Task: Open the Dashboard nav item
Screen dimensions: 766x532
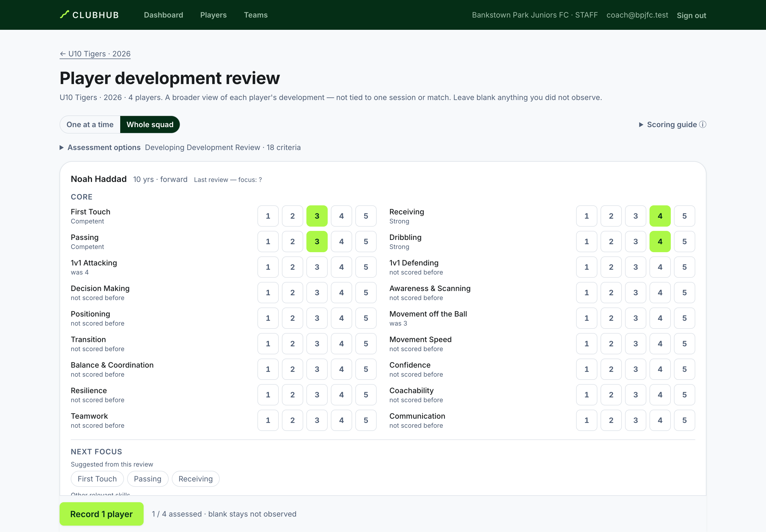Action: [x=163, y=15]
